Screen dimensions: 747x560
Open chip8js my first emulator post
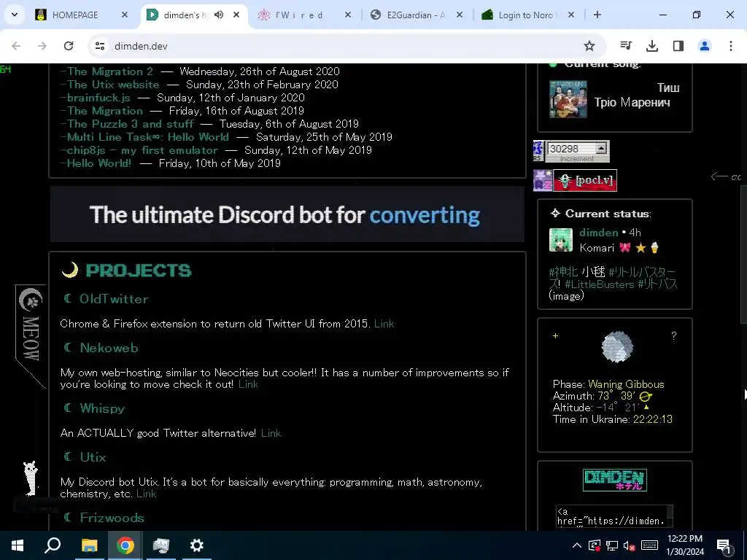click(142, 150)
